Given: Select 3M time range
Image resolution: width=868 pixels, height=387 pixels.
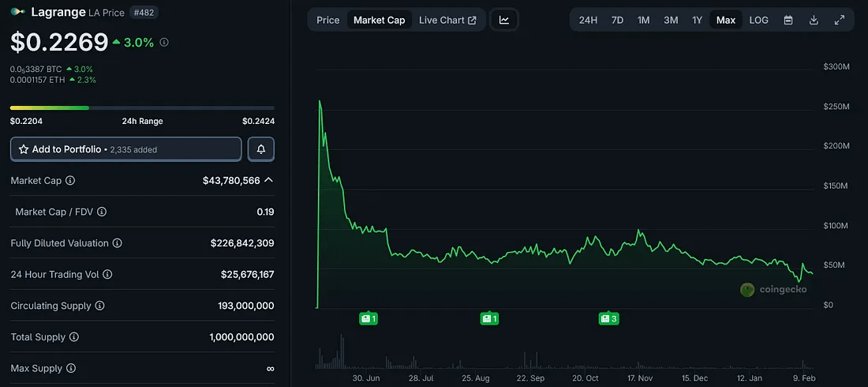Looking at the screenshot, I should (671, 20).
